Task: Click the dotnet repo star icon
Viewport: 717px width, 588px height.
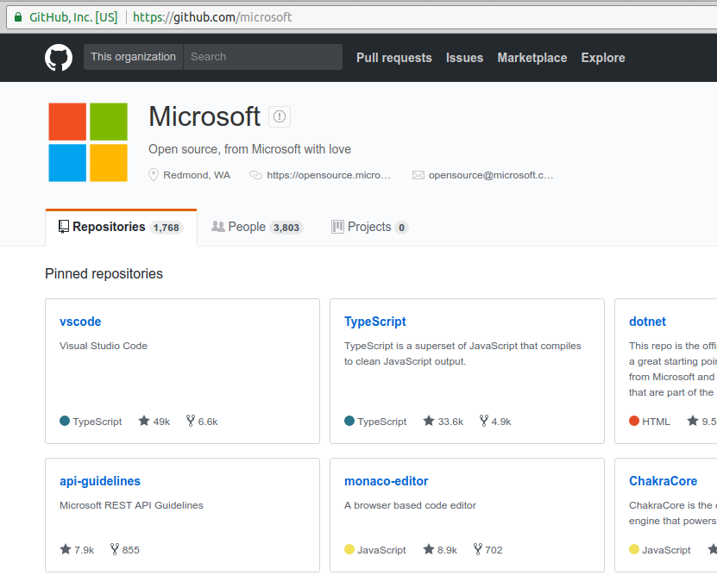Action: click(693, 421)
